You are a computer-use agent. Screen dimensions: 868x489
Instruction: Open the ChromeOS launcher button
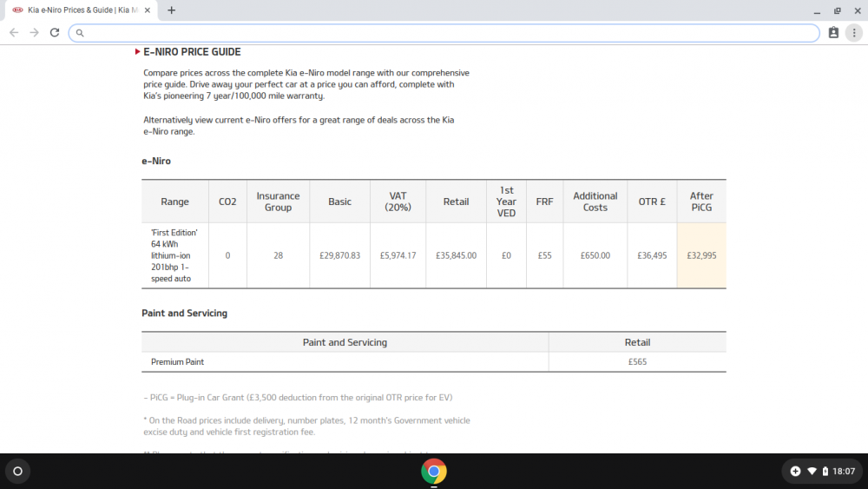click(x=17, y=472)
